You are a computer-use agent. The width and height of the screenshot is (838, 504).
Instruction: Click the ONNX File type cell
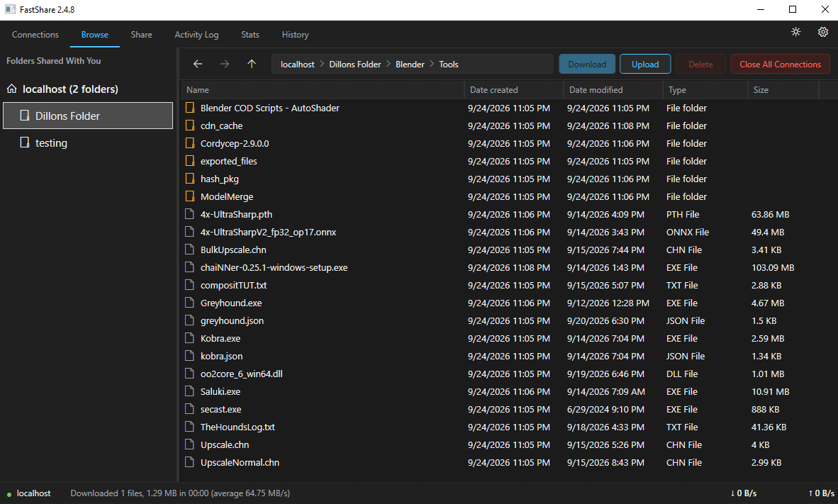(x=687, y=232)
